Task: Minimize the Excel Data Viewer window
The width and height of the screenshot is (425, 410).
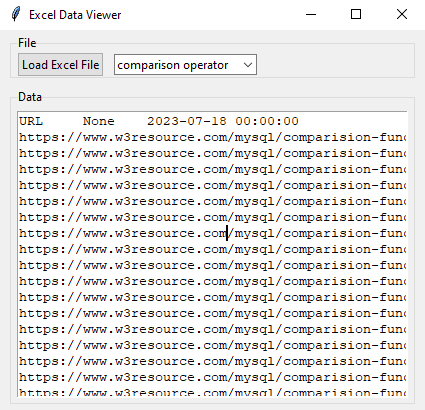Action: pos(311,14)
